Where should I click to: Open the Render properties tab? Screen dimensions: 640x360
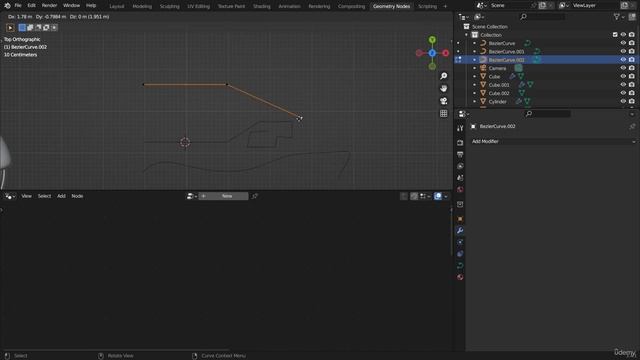pyautogui.click(x=460, y=143)
